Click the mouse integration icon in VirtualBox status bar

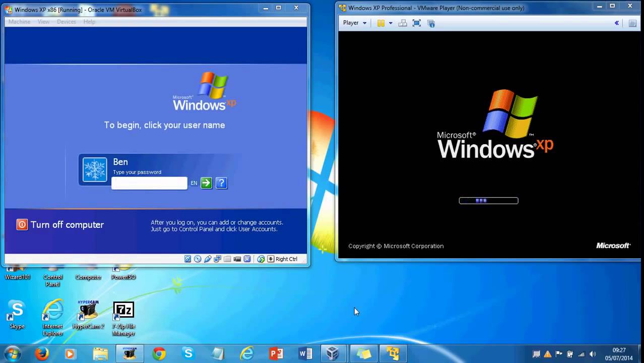pyautogui.click(x=261, y=259)
